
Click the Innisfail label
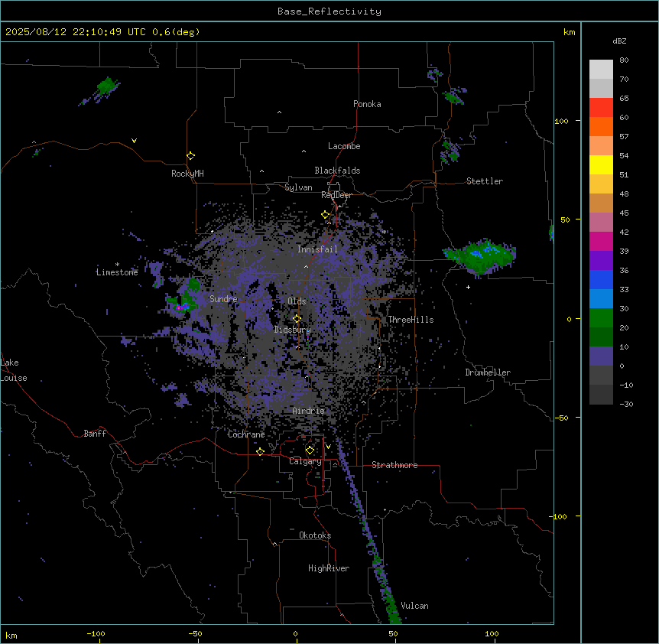coord(317,249)
